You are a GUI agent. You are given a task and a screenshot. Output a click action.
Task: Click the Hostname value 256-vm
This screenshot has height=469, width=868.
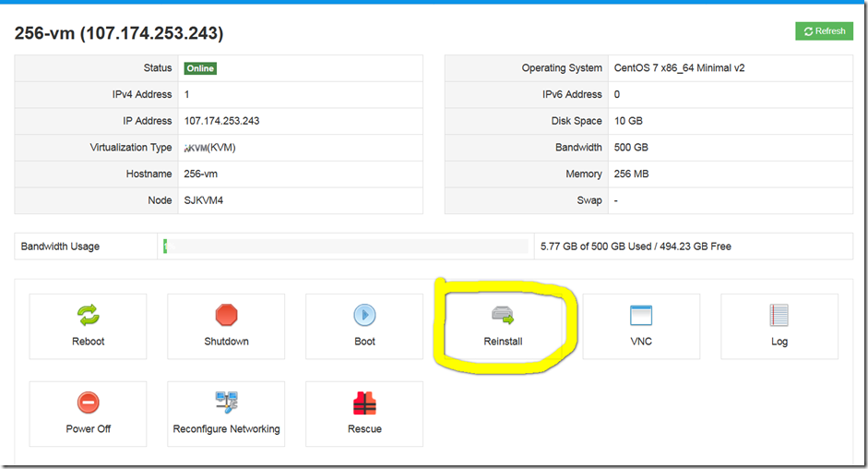tap(201, 174)
